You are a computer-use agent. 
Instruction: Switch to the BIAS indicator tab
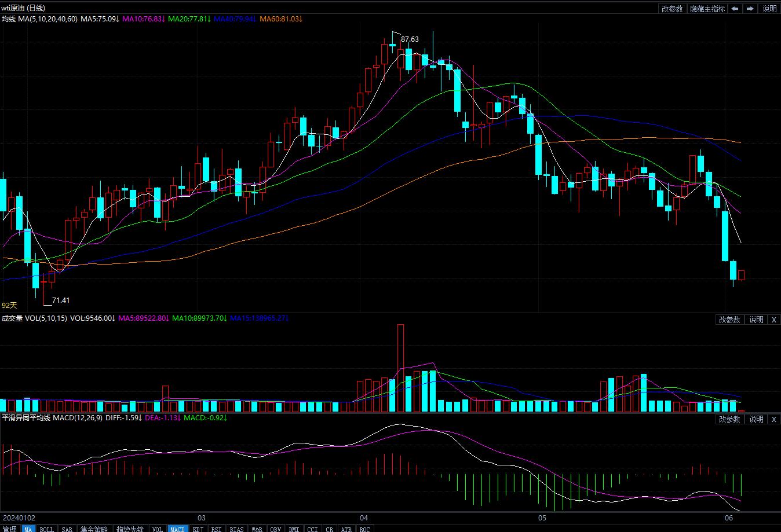coord(236,529)
